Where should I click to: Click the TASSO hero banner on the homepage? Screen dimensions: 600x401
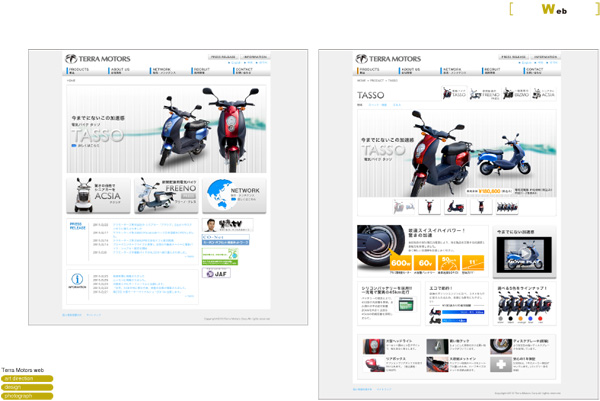click(x=166, y=129)
